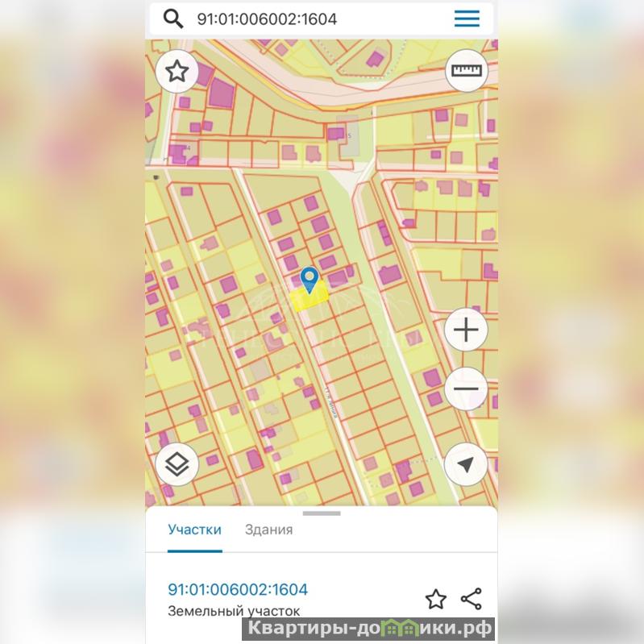Switch to the Здания tab

[268, 530]
